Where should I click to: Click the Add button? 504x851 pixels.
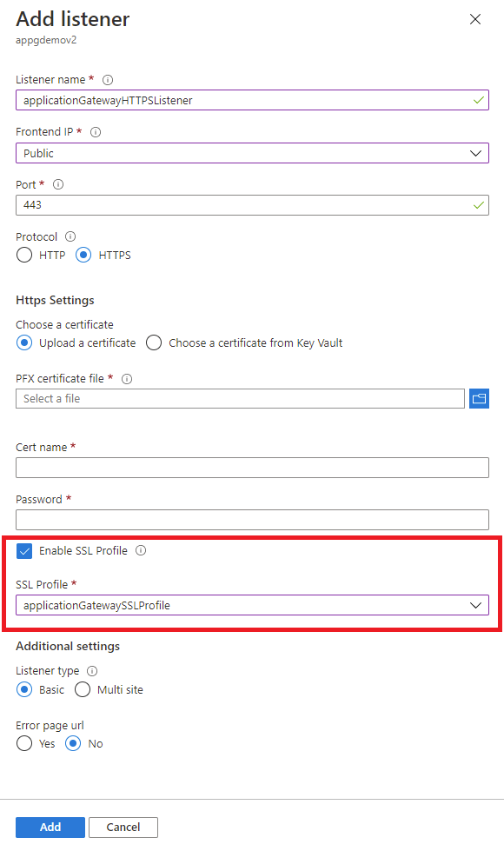(50, 827)
